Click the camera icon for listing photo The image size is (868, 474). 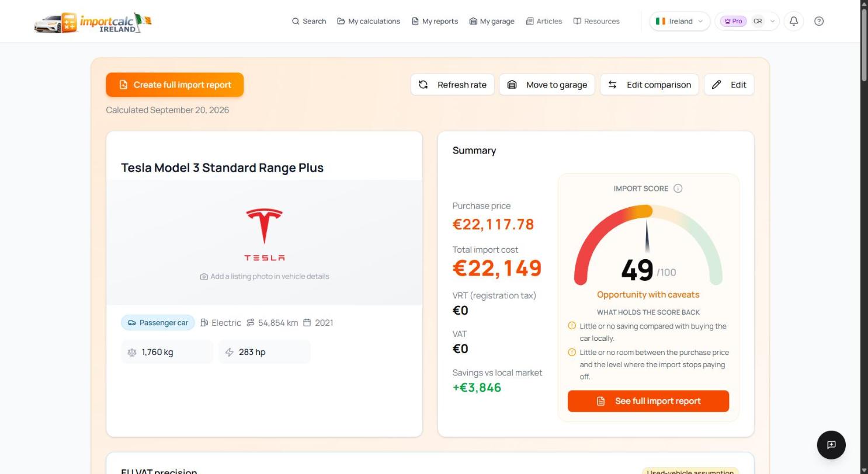204,277
